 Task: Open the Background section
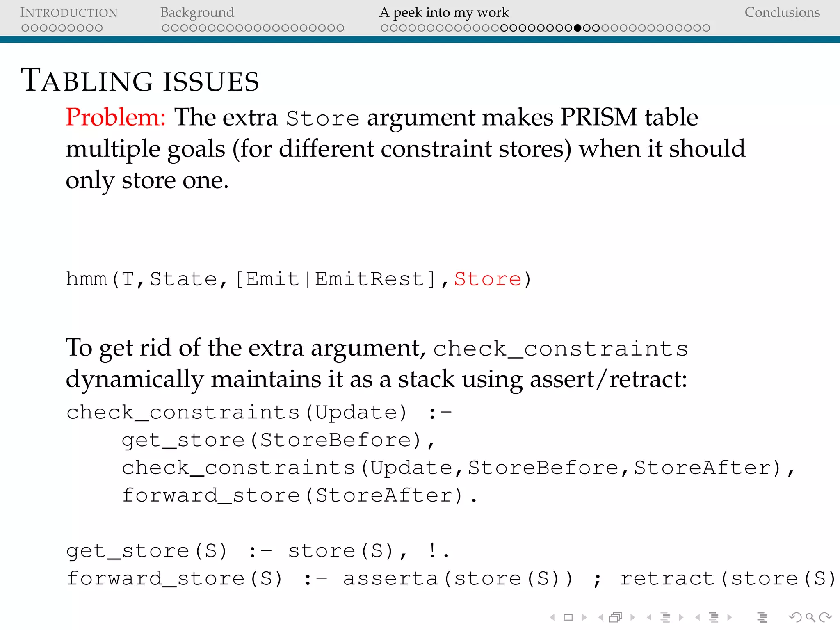(x=197, y=13)
